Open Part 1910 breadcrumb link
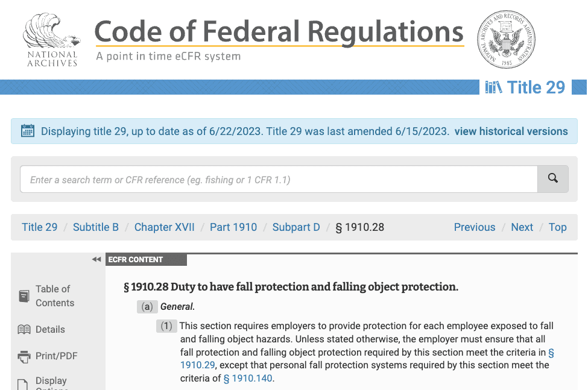Image resolution: width=588 pixels, height=390 pixels. coord(233,227)
